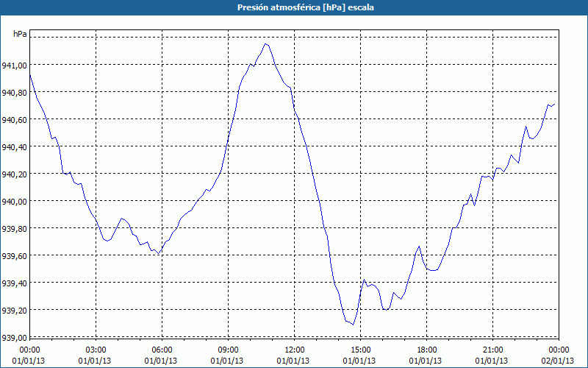Select the 02/01/13 date label
The width and height of the screenshot is (588, 368).
[559, 361]
